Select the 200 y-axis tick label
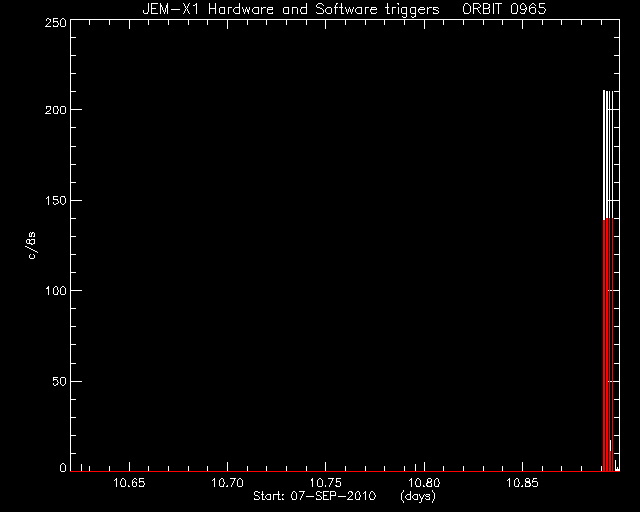This screenshot has width=640, height=512. [x=56, y=110]
